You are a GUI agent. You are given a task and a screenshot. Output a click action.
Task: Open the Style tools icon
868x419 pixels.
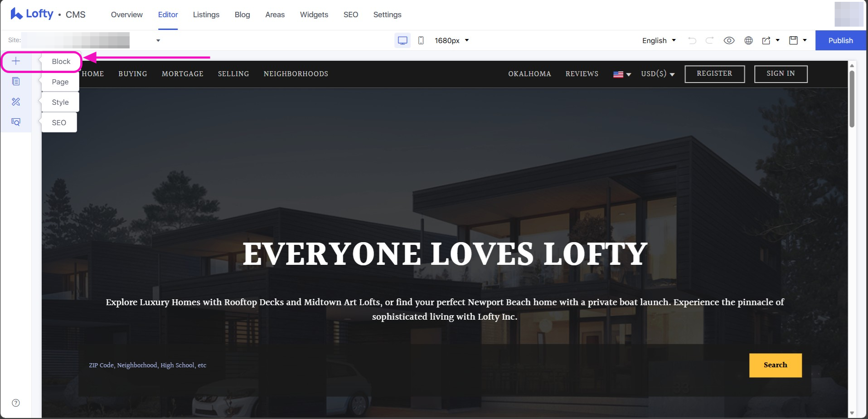[x=16, y=102]
